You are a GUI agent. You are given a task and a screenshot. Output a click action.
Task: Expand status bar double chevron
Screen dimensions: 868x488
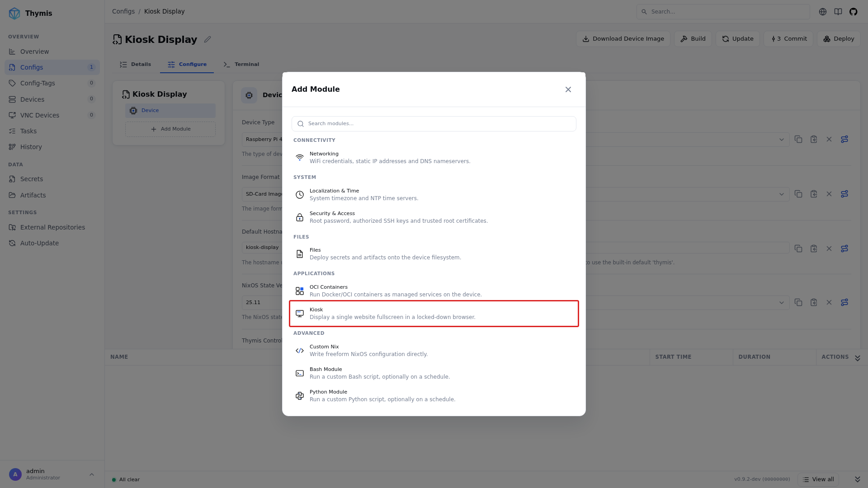pyautogui.click(x=858, y=479)
